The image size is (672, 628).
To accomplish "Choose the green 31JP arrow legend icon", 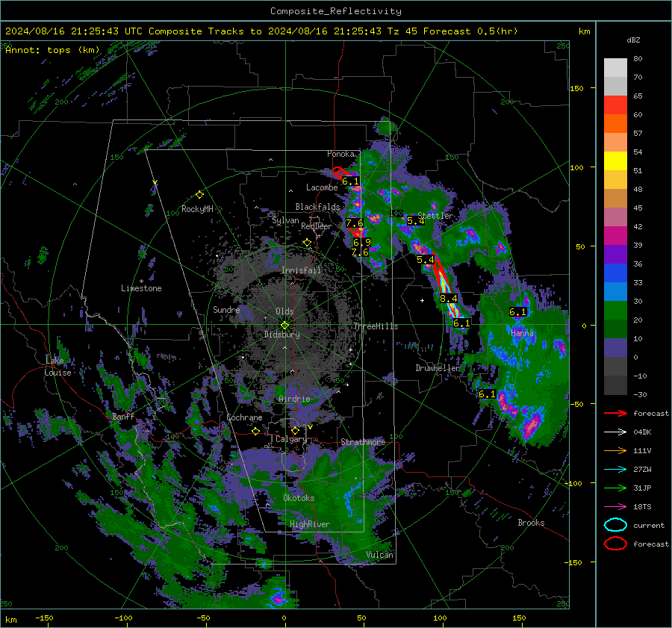I will pos(615,488).
